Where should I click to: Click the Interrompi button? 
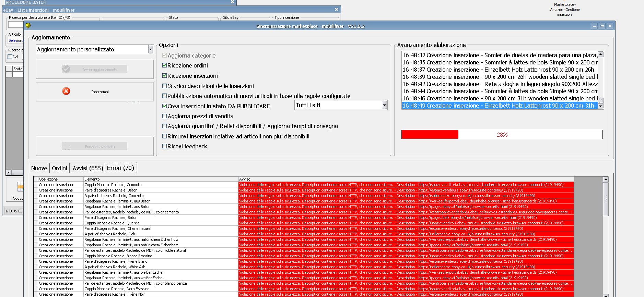pyautogui.click(x=95, y=92)
